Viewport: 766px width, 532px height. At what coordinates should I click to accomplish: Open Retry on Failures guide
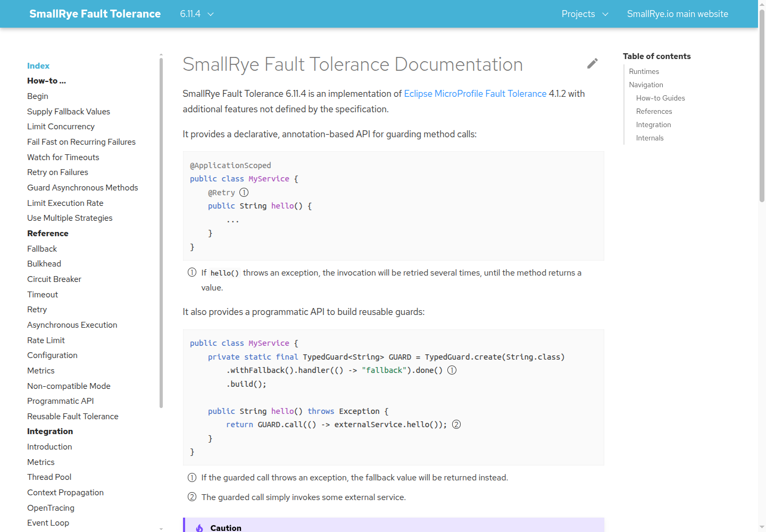click(57, 172)
